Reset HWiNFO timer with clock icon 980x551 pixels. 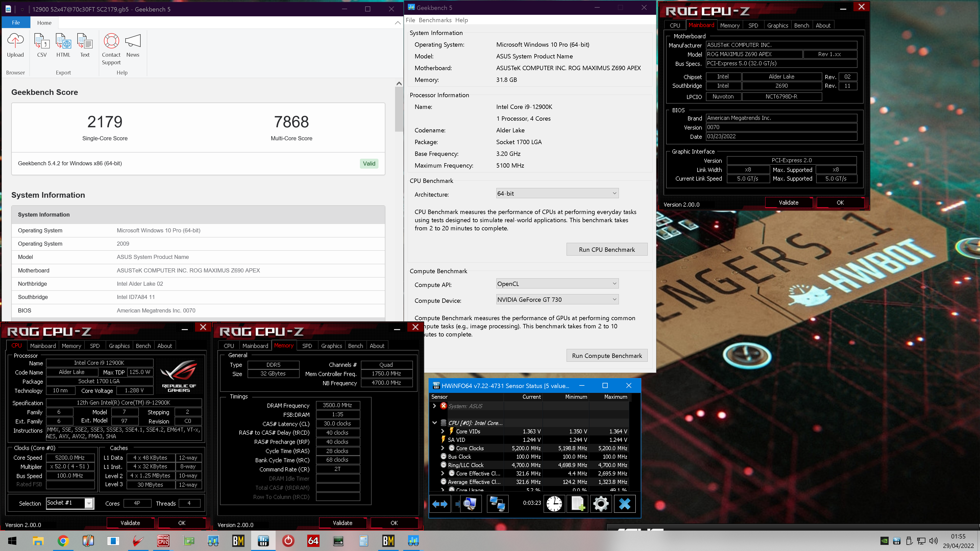point(554,504)
